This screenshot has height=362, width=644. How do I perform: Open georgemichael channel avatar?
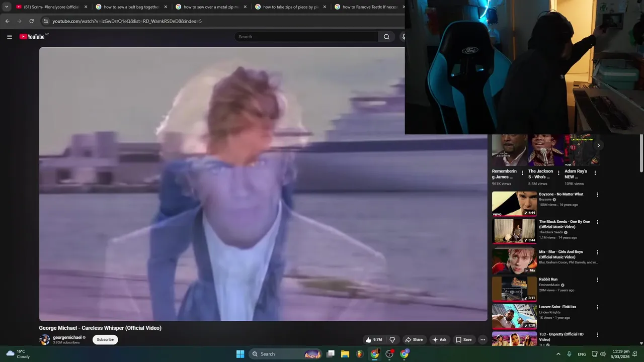point(45,340)
